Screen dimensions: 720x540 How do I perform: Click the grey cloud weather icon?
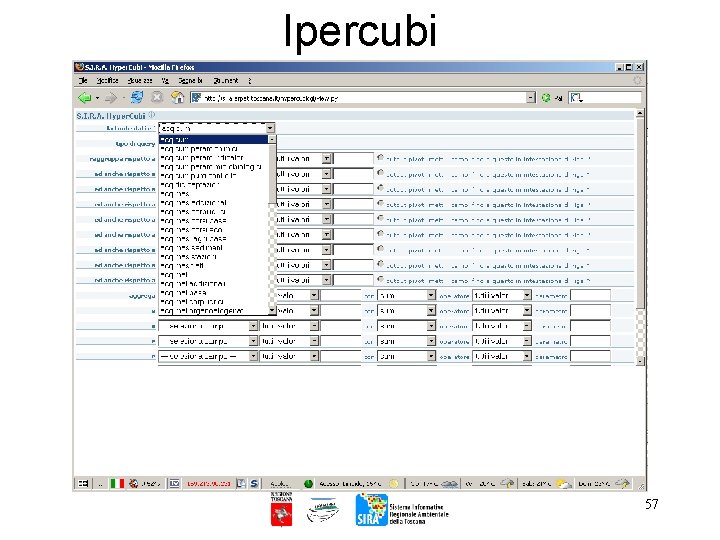click(x=450, y=484)
